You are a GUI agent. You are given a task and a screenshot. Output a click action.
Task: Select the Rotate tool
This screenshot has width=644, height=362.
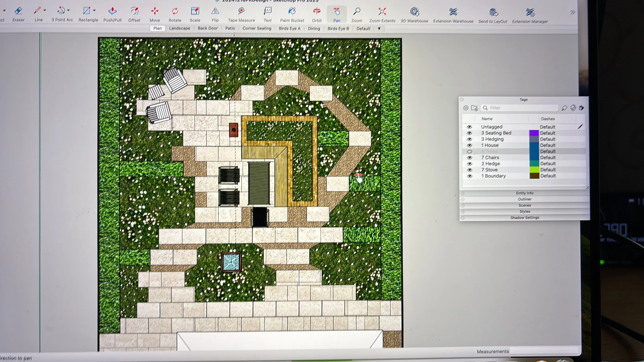(175, 11)
